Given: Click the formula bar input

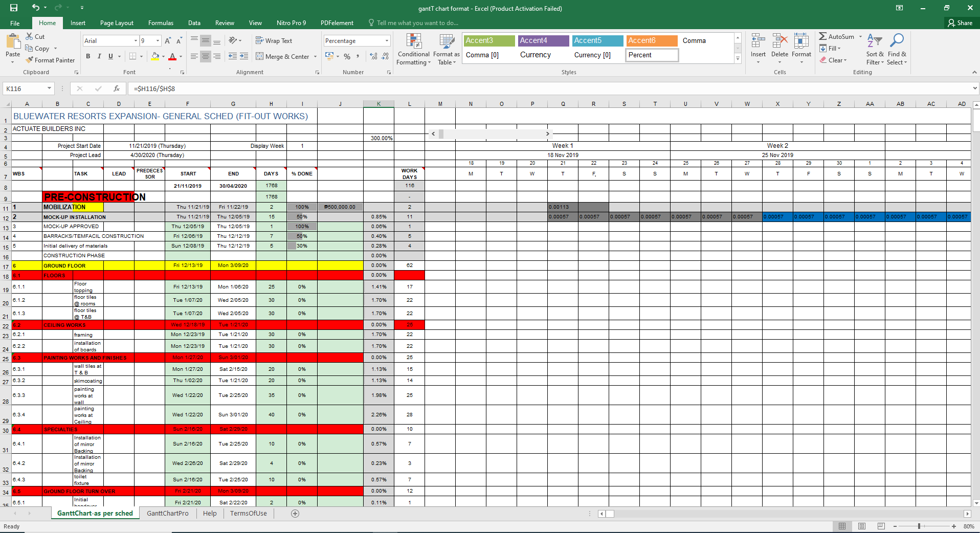Looking at the screenshot, I should pos(550,88).
